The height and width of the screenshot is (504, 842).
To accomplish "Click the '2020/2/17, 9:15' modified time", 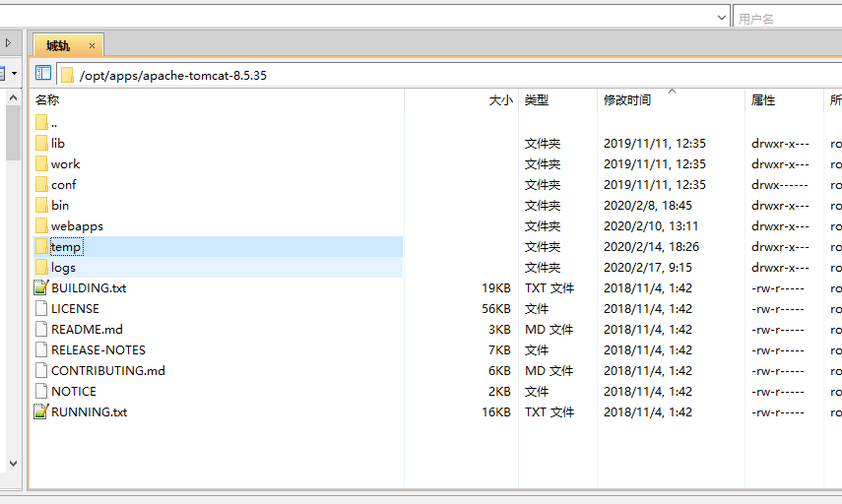I will (x=648, y=268).
